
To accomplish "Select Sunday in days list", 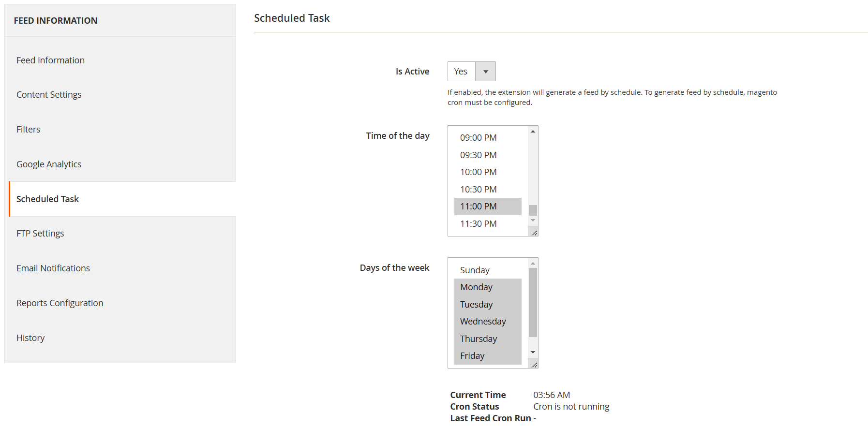I will pos(475,270).
